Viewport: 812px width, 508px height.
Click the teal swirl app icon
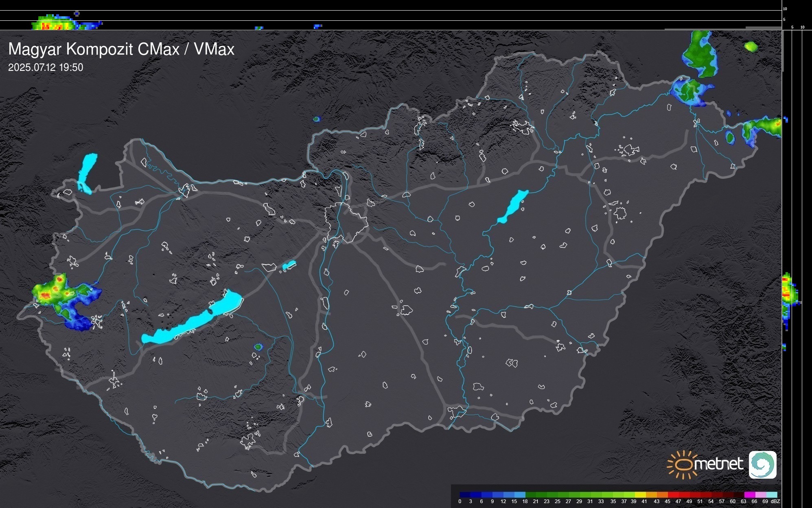point(762,464)
